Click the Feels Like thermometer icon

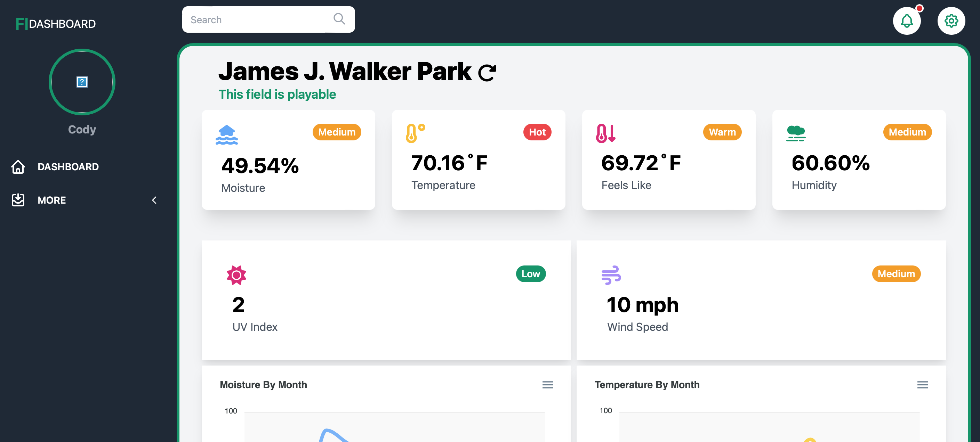point(605,133)
